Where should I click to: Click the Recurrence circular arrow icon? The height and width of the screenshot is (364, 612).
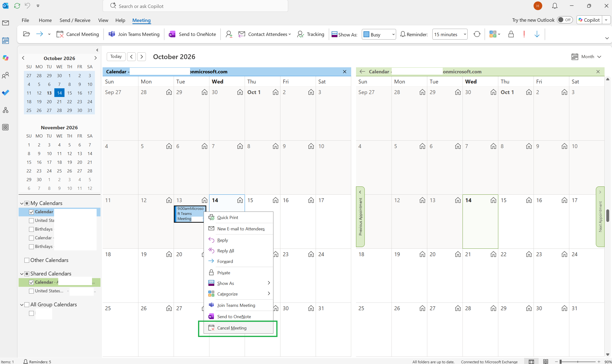477,34
